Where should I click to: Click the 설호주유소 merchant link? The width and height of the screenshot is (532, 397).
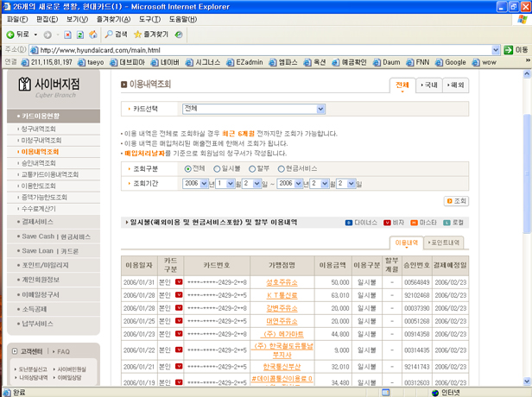pyautogui.click(x=282, y=282)
